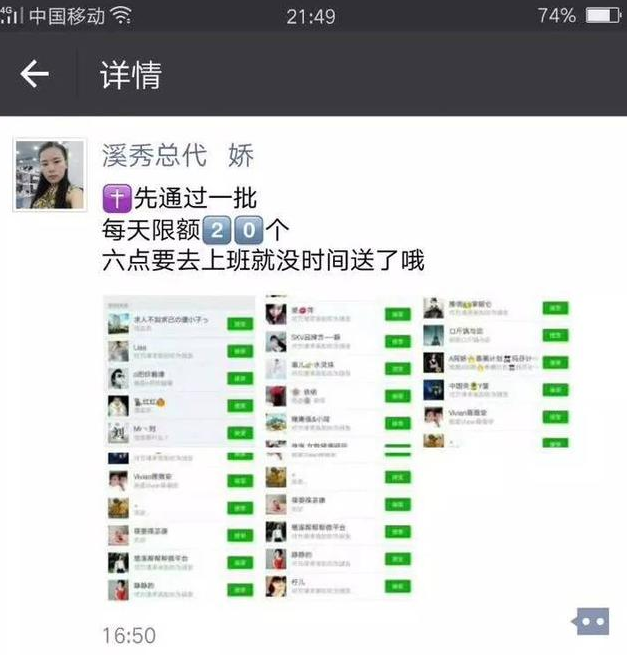Tap the purple cross emoji icon

click(117, 198)
